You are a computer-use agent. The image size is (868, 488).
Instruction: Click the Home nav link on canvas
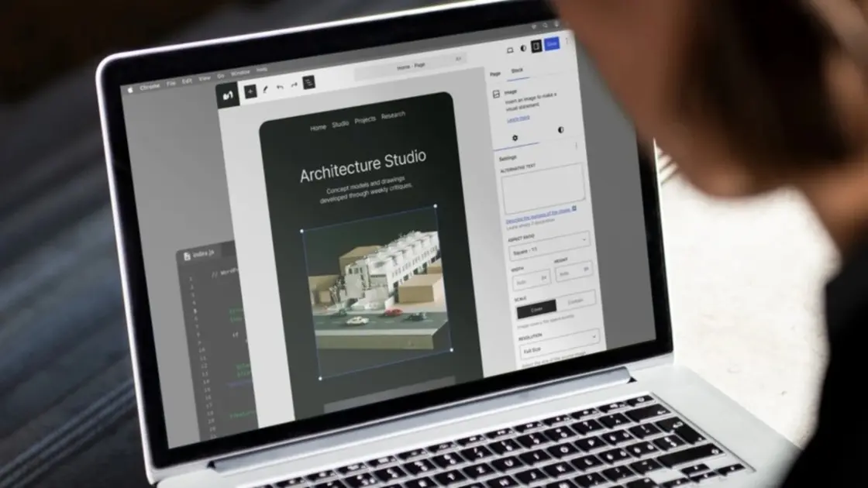point(318,128)
